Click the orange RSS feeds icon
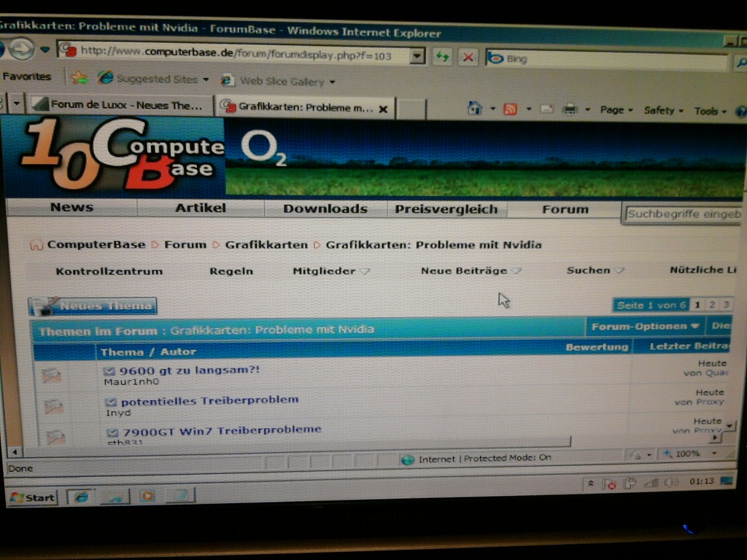Screen dimensions: 747x560 (x=511, y=109)
